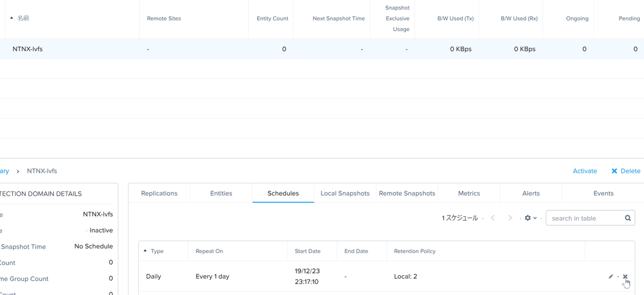Switch to Remote Snapshots tab
The image size is (644, 295).
point(407,193)
